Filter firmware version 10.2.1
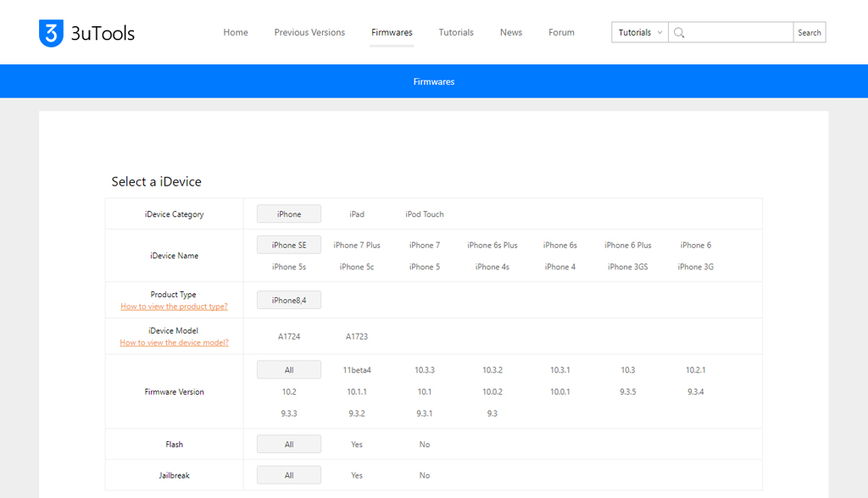Screen dimensions: 868x498 click(x=696, y=370)
